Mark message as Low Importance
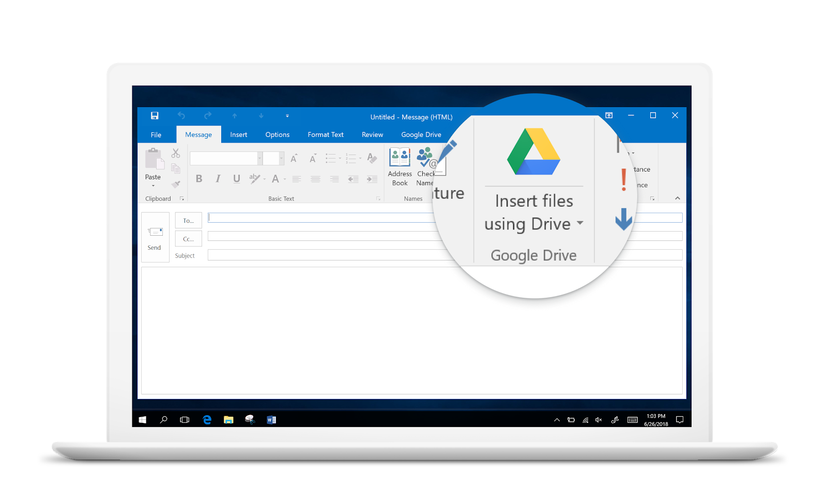This screenshot has height=504, width=827. click(624, 219)
